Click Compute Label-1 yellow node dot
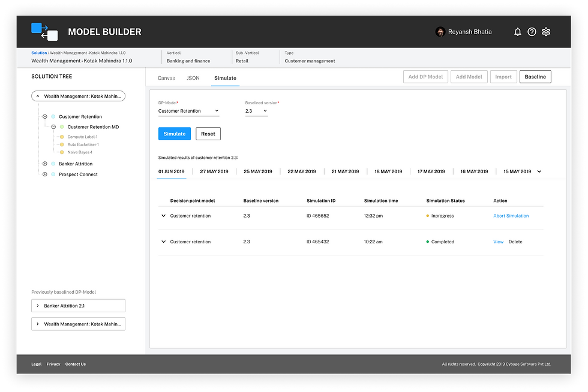 pos(62,137)
